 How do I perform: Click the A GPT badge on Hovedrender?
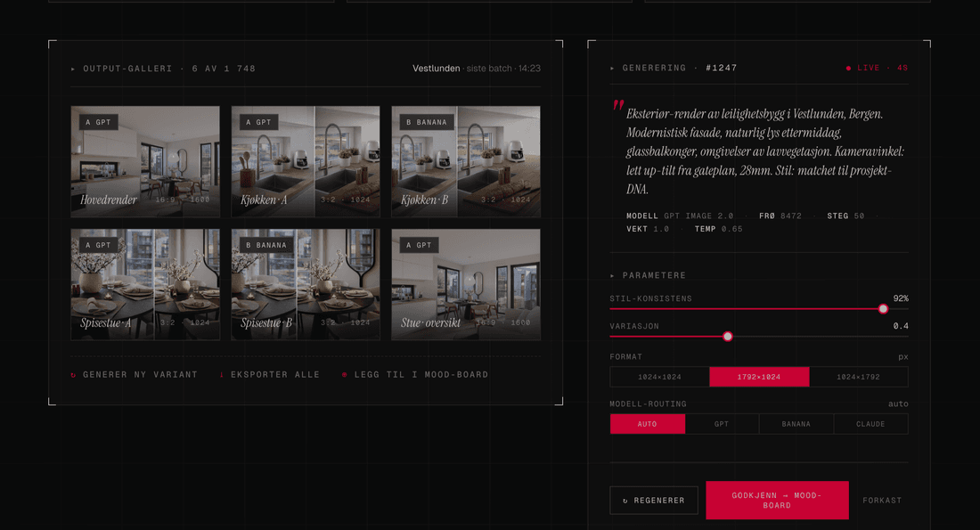point(98,123)
